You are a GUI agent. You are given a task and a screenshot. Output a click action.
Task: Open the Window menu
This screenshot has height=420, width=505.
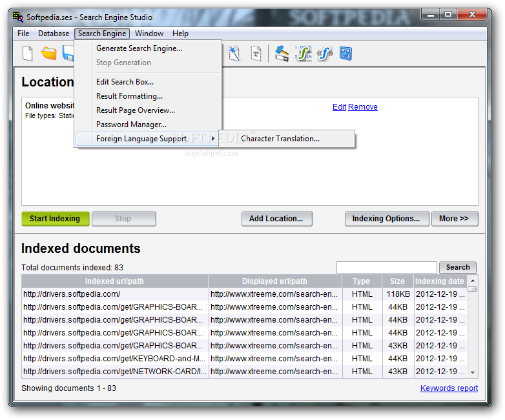point(149,34)
